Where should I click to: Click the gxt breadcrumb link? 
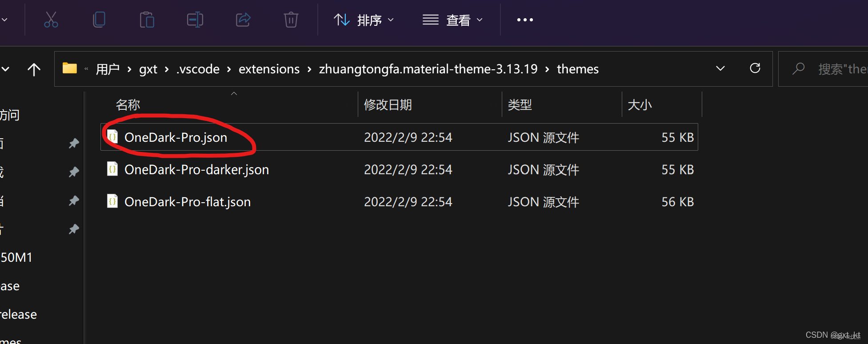tap(148, 69)
